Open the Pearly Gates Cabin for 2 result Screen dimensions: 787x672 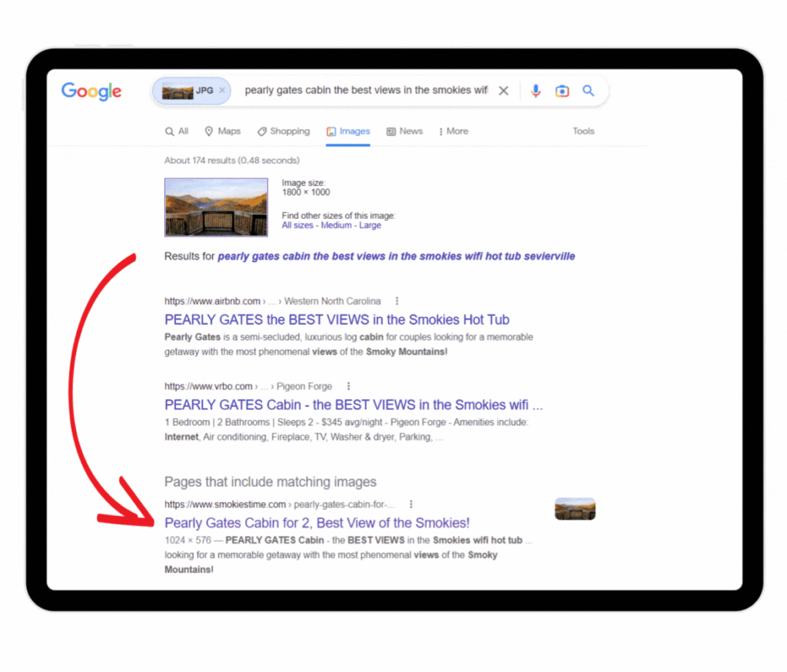click(x=317, y=522)
